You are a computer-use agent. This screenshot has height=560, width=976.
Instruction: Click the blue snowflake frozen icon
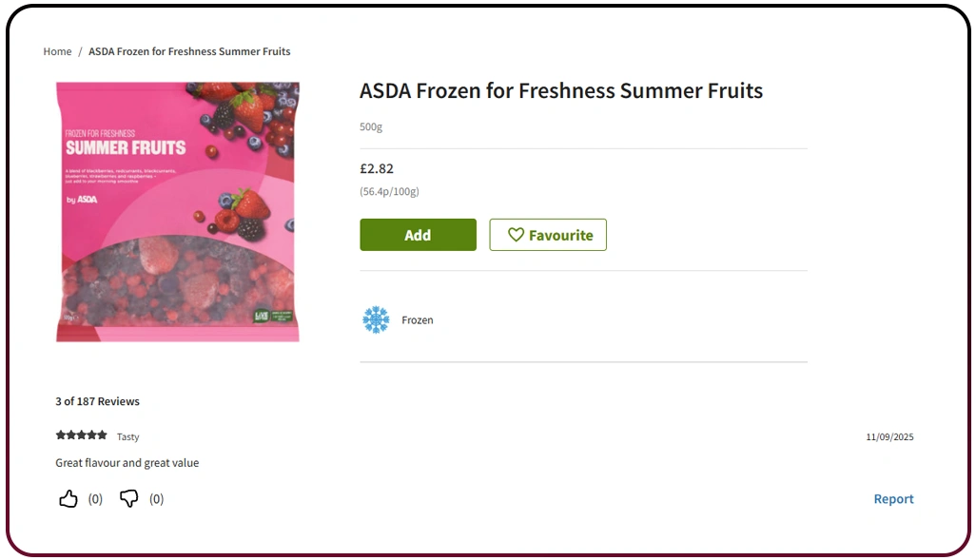(x=376, y=319)
